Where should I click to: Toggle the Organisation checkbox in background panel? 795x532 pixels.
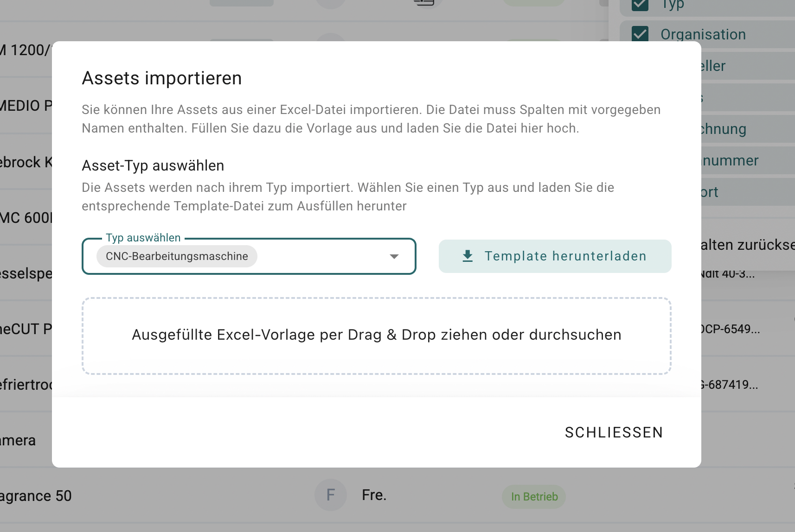pos(640,34)
